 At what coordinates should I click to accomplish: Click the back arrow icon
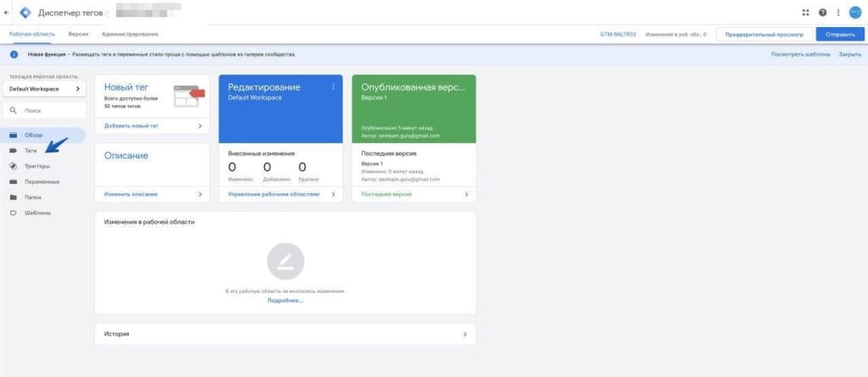point(7,13)
